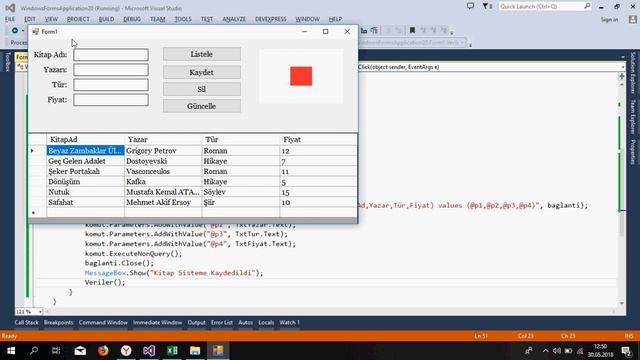Select the Safahat cell
Image resolution: width=640 pixels, height=360 pixels.
point(85,202)
